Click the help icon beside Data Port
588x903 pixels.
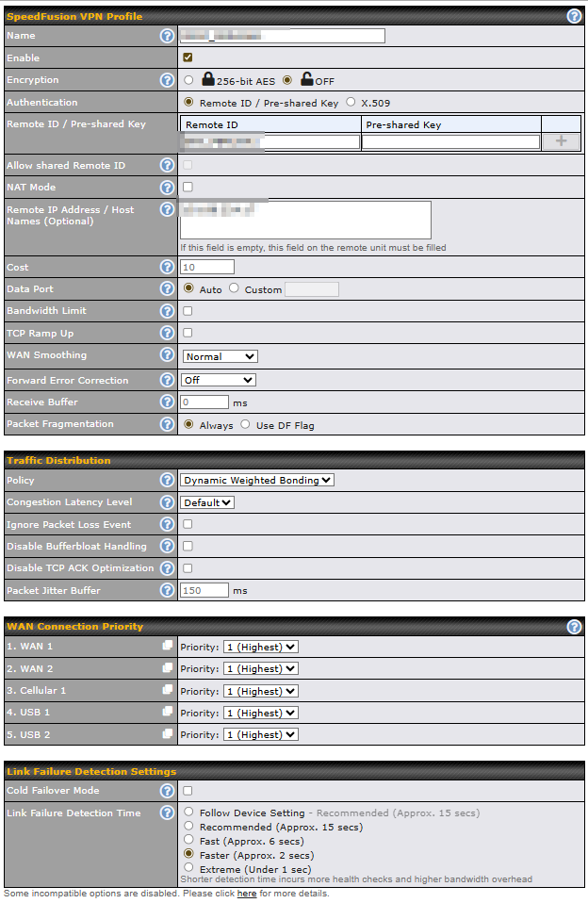pyautogui.click(x=167, y=288)
